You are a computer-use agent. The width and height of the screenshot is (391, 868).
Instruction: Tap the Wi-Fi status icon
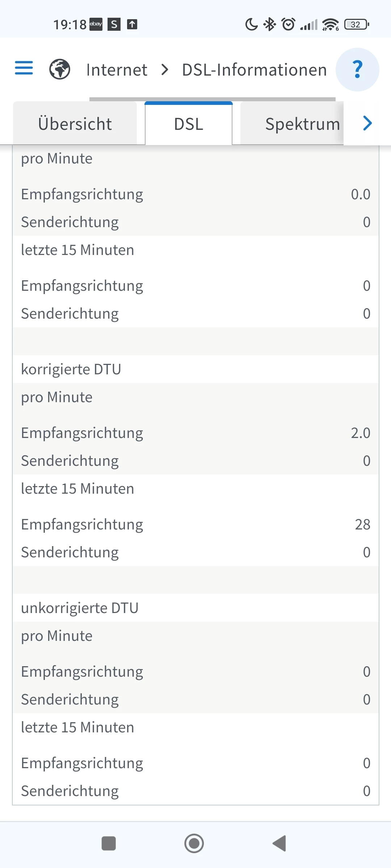330,25
